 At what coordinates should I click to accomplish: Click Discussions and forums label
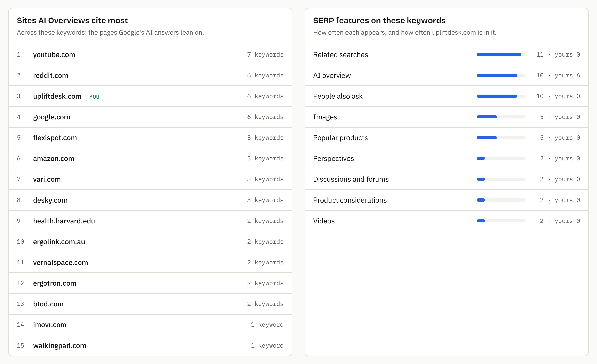pyautogui.click(x=351, y=179)
